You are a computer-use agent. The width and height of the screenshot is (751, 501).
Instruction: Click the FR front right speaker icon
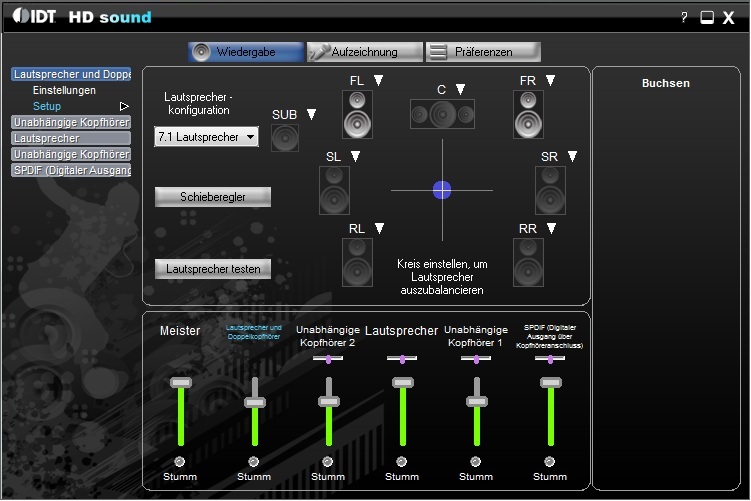528,114
